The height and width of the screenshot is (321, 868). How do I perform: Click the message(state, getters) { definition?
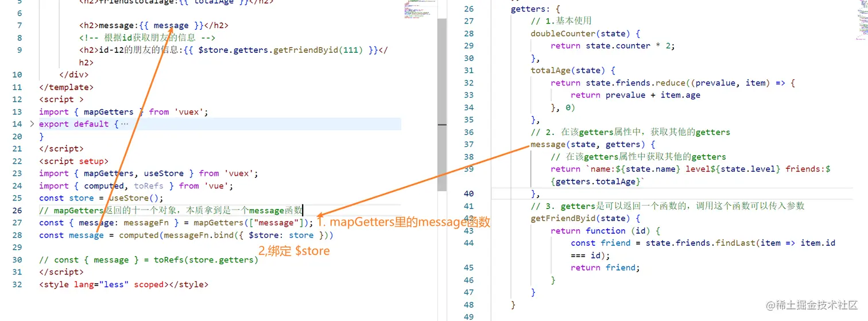coord(593,145)
